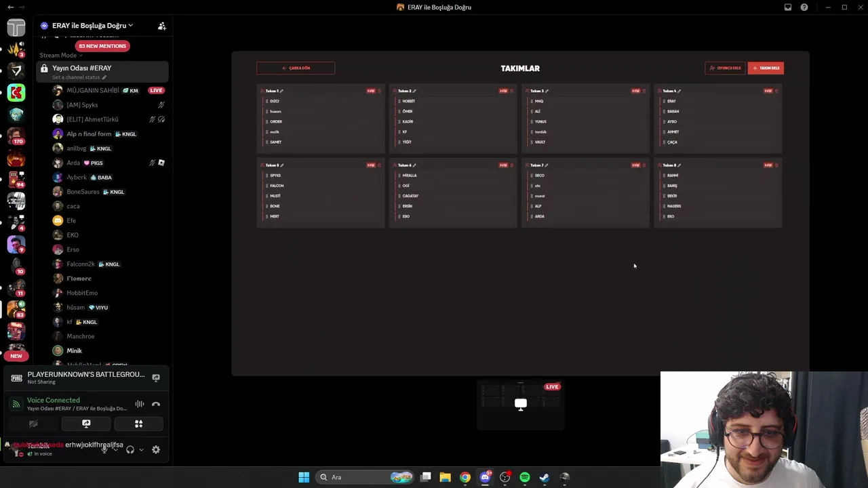This screenshot has height=488, width=868.
Task: Rename Takım 8 with its pencil icon
Action: point(679,165)
